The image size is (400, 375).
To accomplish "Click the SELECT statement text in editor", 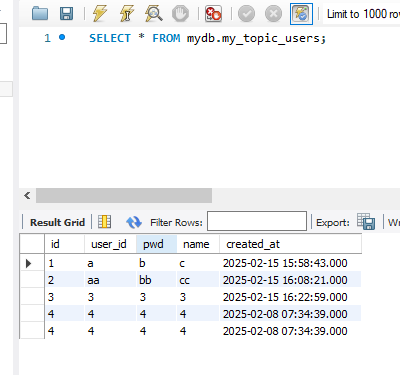I will [x=207, y=38].
